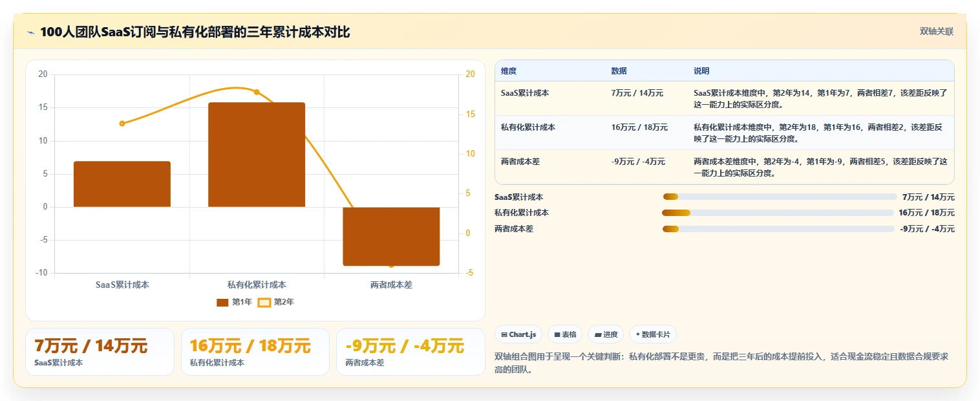Click the SaaS累计成本 x-axis label
This screenshot has width=980, height=401.
click(122, 285)
